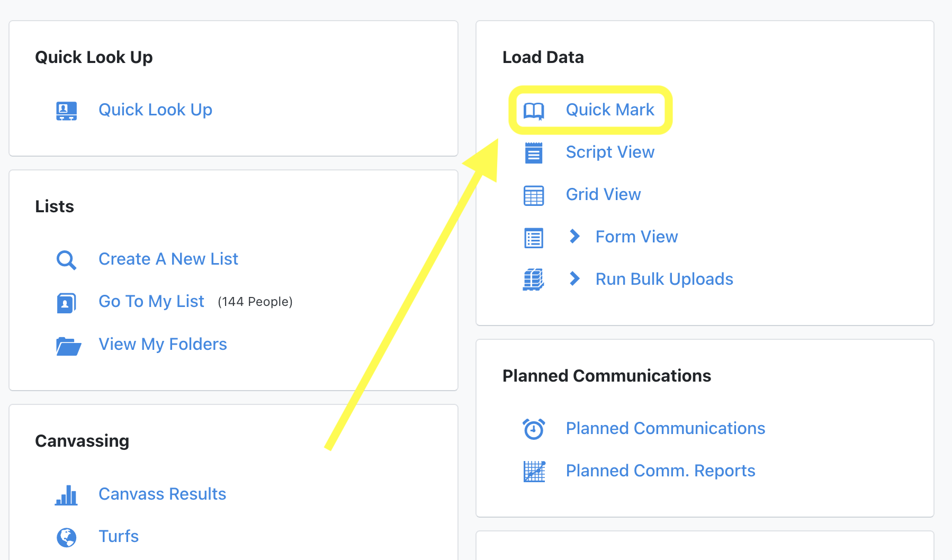This screenshot has height=560, width=952.
Task: Click the Grid View table icon
Action: pos(533,195)
